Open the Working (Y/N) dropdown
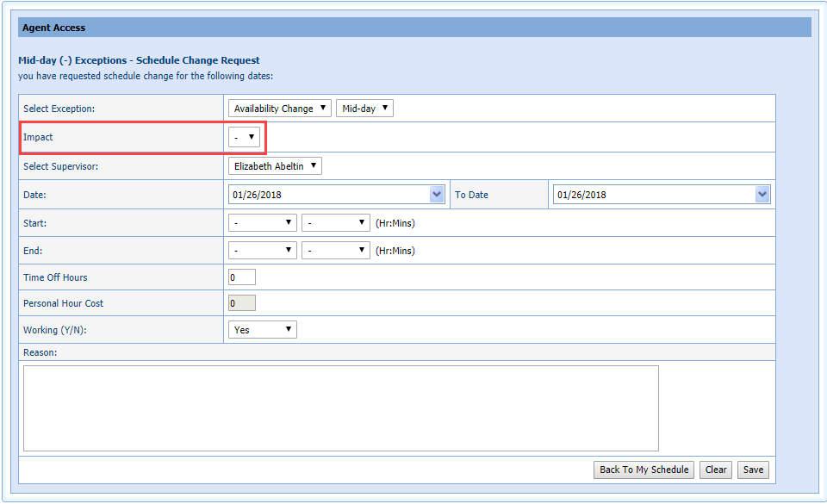827x504 pixels. coord(262,330)
